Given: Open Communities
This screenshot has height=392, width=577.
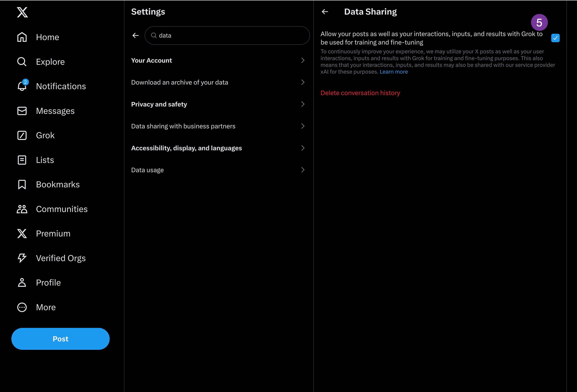Looking at the screenshot, I should (62, 209).
